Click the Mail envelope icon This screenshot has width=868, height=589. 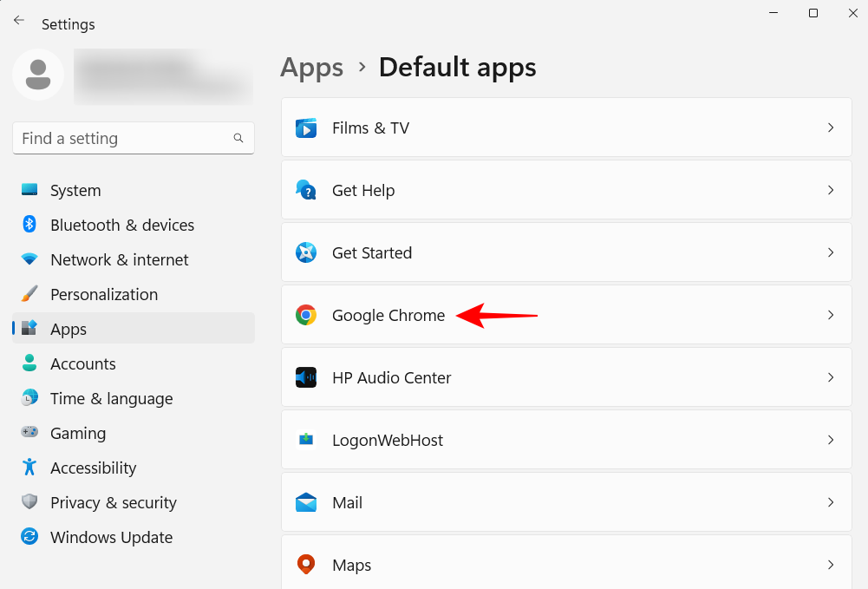point(305,502)
